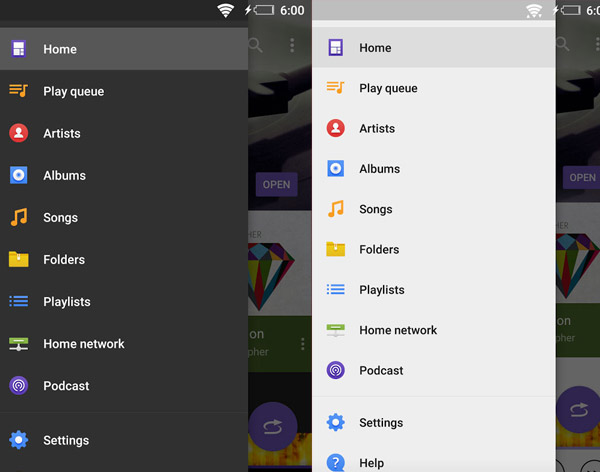Click the Home icon in the dark drawer
Screen dimensions: 600x472
18,49
